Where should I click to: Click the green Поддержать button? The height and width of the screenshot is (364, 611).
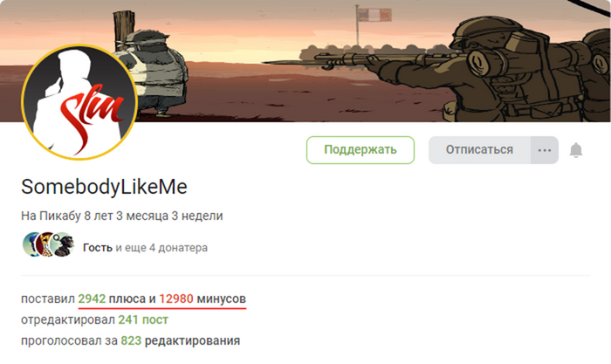point(360,150)
